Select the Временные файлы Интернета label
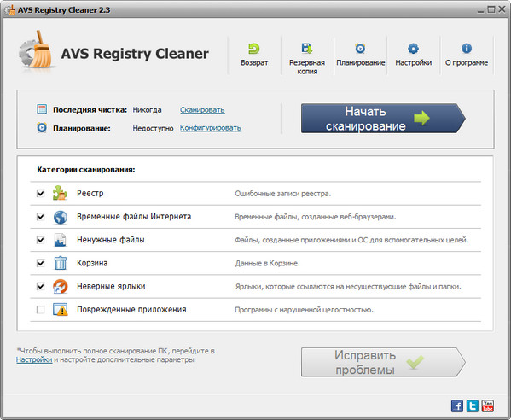 coord(134,217)
